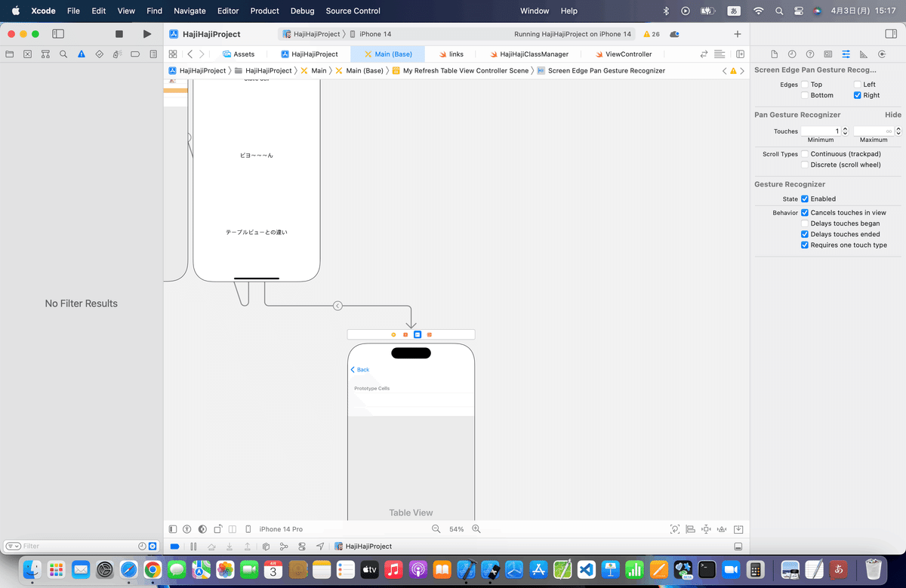This screenshot has width=906, height=588.
Task: Open Simulate Location arrow
Action: point(320,546)
